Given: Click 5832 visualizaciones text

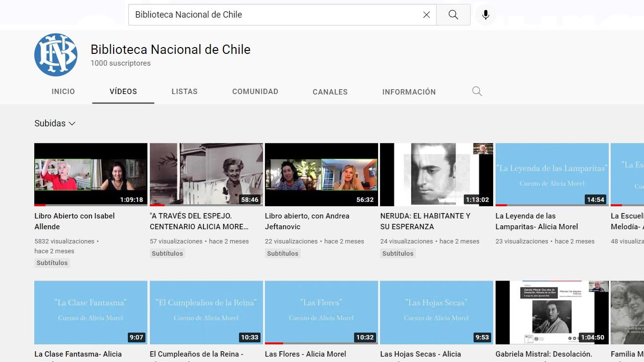Looking at the screenshot, I should [65, 241].
